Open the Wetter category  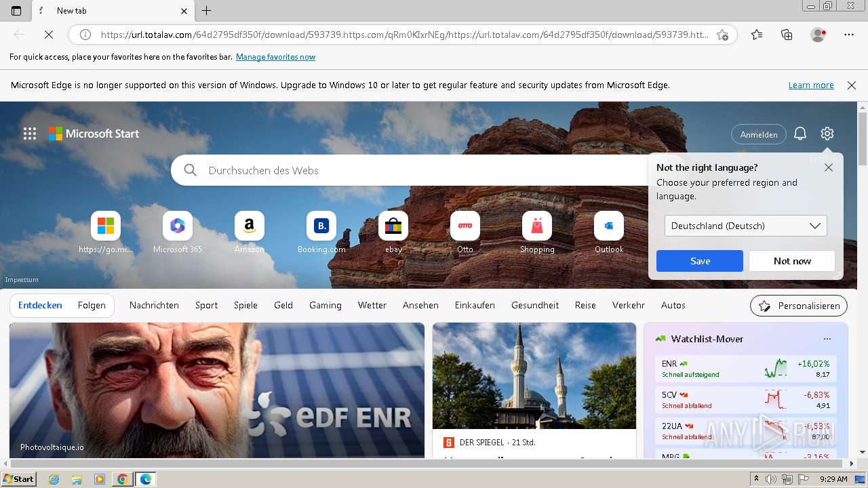click(372, 306)
